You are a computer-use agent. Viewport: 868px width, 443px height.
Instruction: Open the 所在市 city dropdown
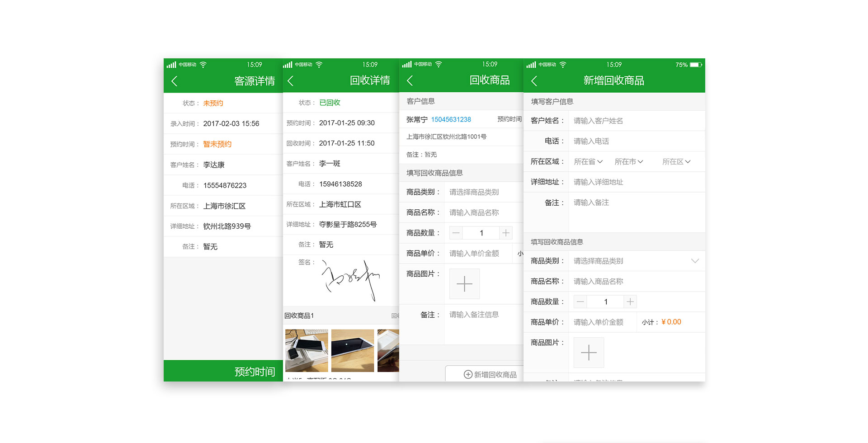coord(628,162)
